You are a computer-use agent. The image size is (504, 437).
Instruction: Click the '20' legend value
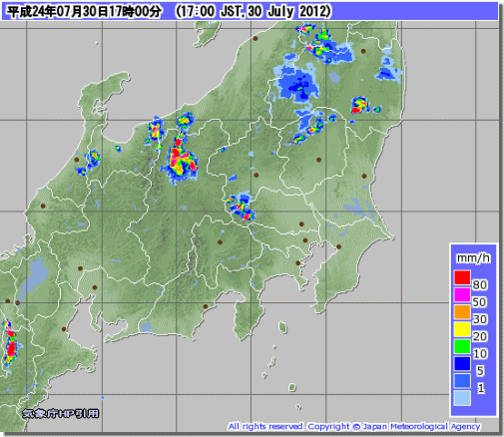point(480,336)
